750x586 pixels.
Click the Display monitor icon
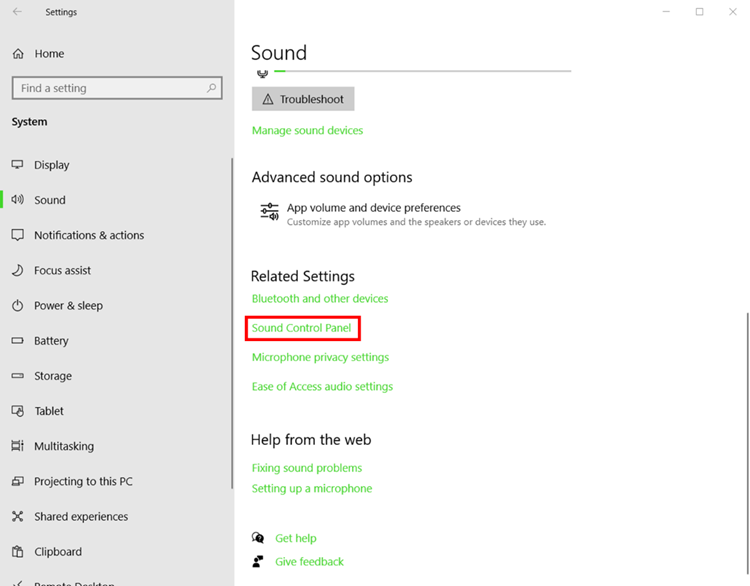pos(17,165)
